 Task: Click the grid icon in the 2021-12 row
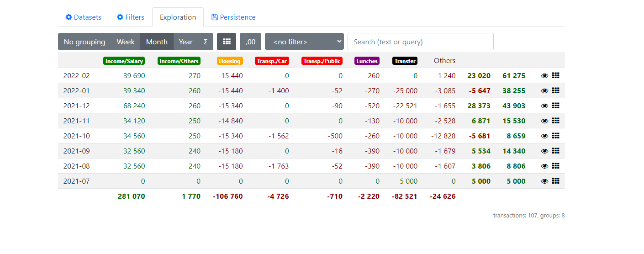click(x=555, y=106)
